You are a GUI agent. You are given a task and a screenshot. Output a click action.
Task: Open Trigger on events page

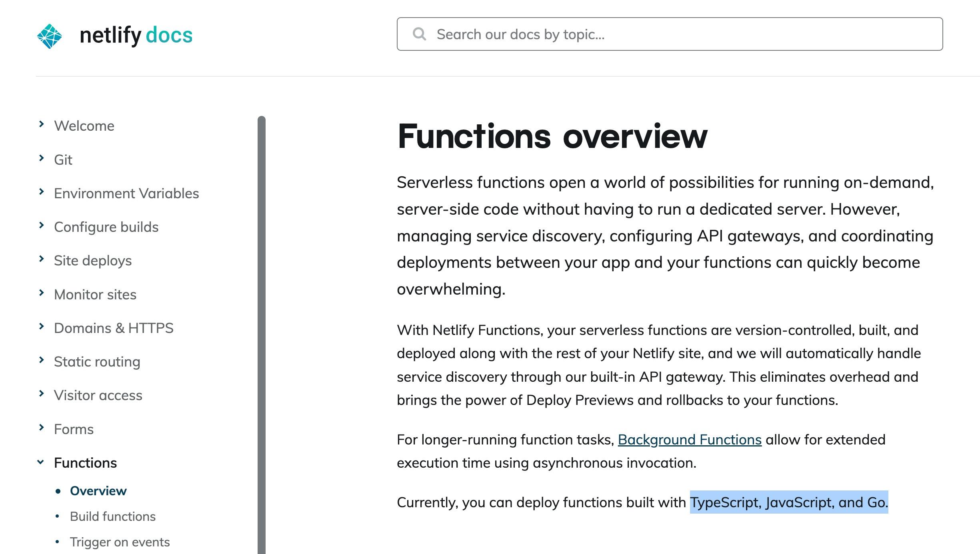pos(120,542)
